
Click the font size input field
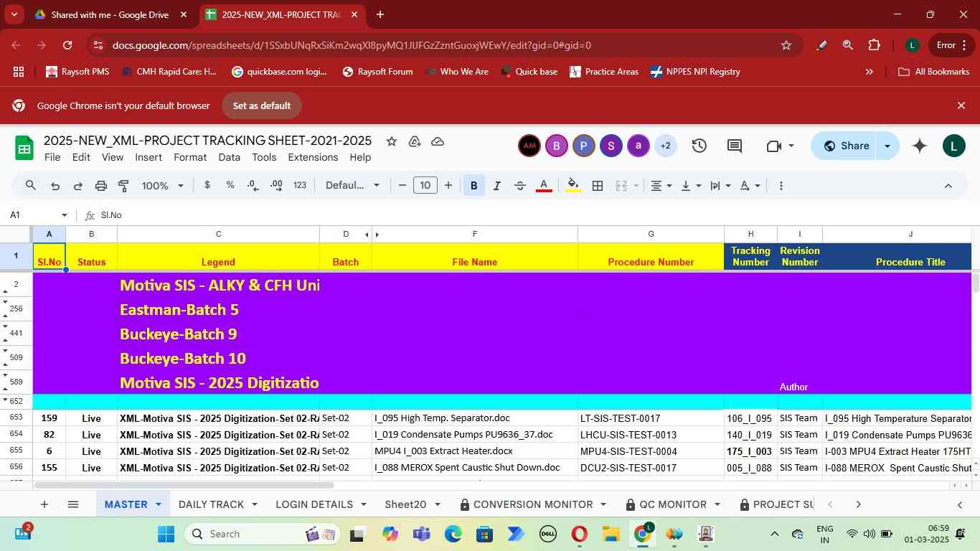(x=425, y=186)
